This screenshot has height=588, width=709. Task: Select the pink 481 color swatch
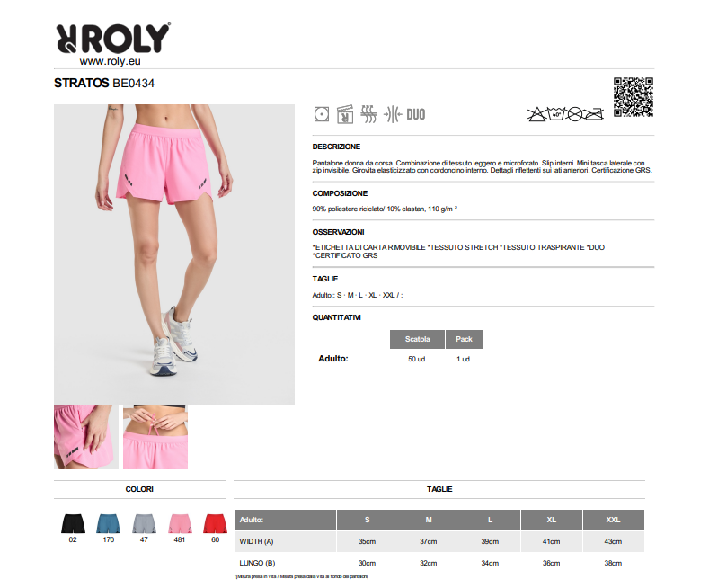(180, 523)
